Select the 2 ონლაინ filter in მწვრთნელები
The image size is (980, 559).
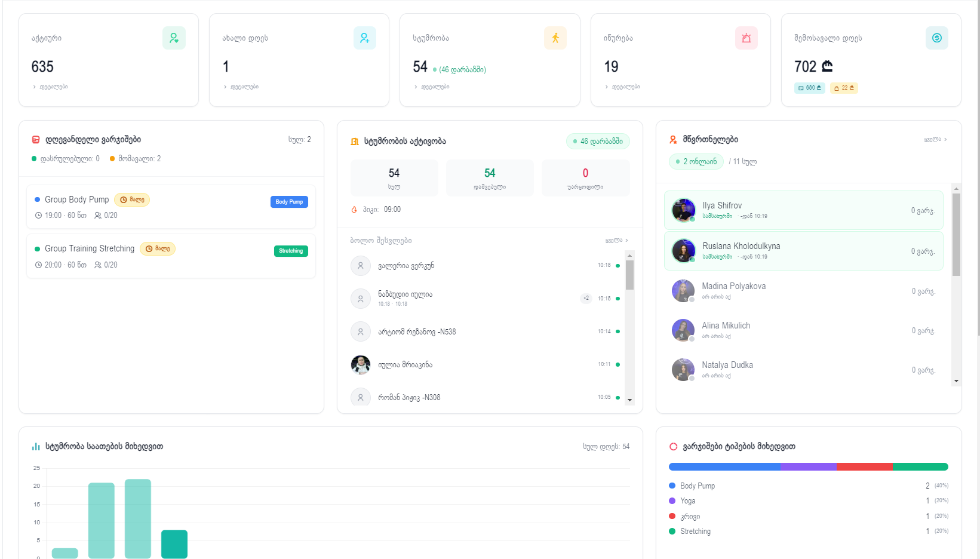point(696,162)
